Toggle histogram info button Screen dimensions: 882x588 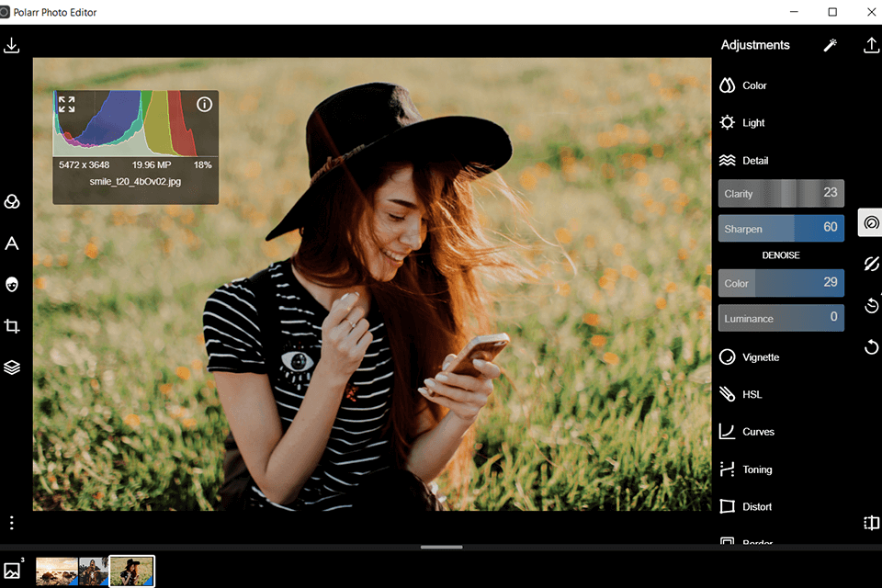(x=204, y=104)
